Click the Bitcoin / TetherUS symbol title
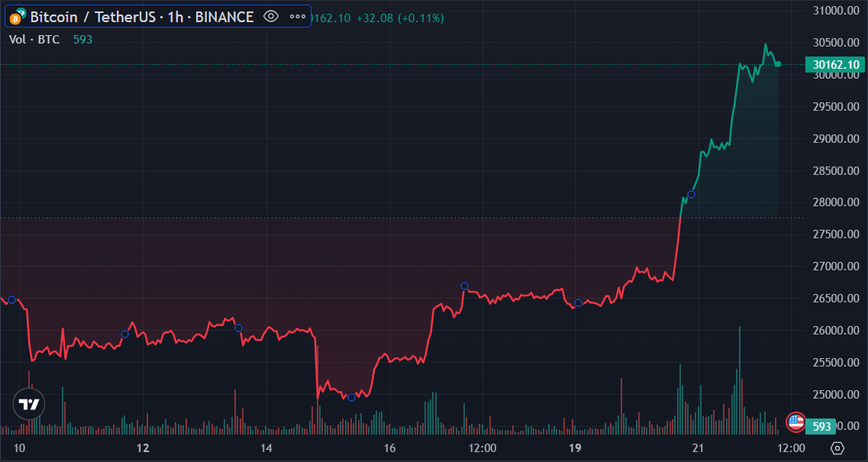 [93, 17]
